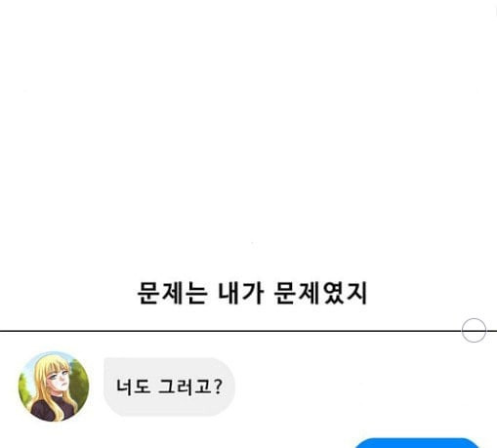Click the word '문제는' in the caption

click(x=172, y=293)
